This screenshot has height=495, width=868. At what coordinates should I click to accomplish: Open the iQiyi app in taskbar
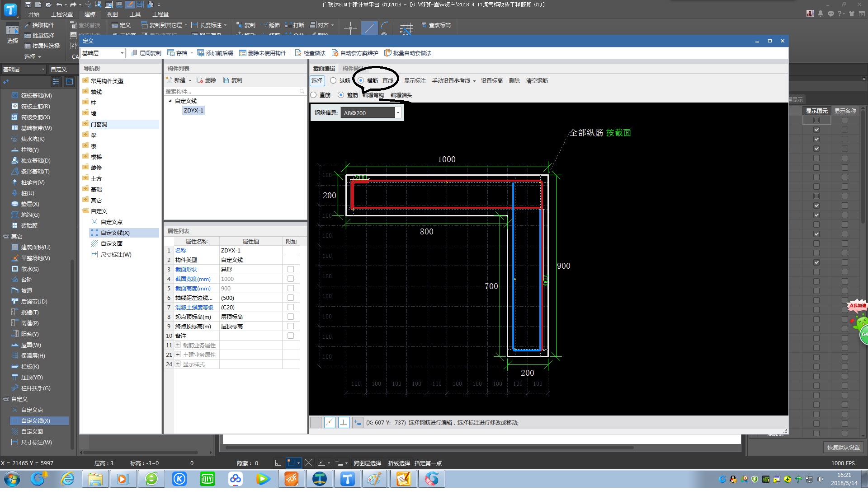(208, 479)
